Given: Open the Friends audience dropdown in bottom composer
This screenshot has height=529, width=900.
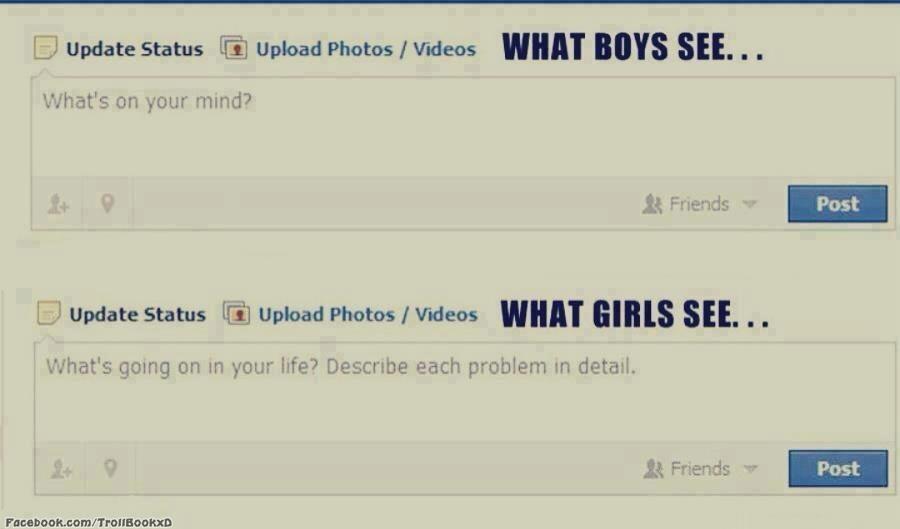Looking at the screenshot, I should coord(701,469).
